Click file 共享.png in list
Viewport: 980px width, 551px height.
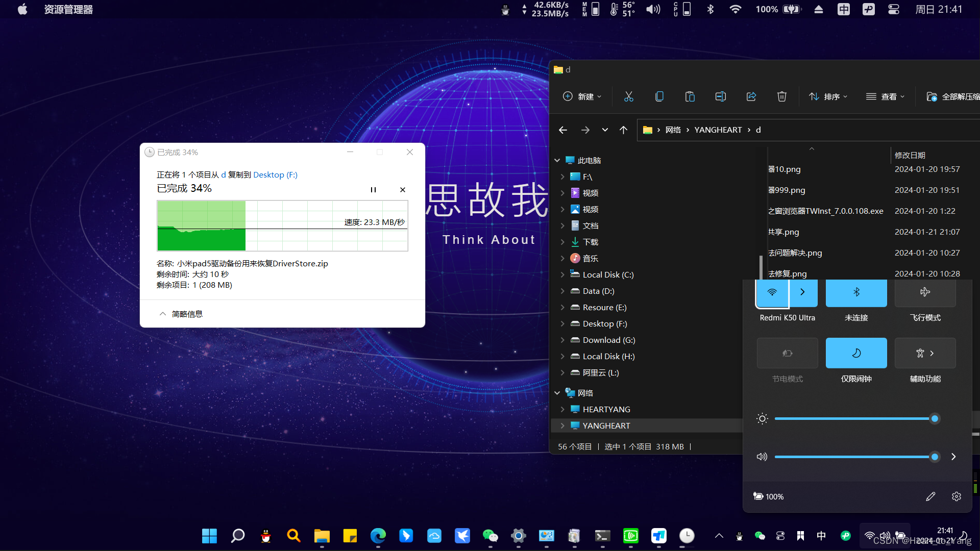point(783,232)
